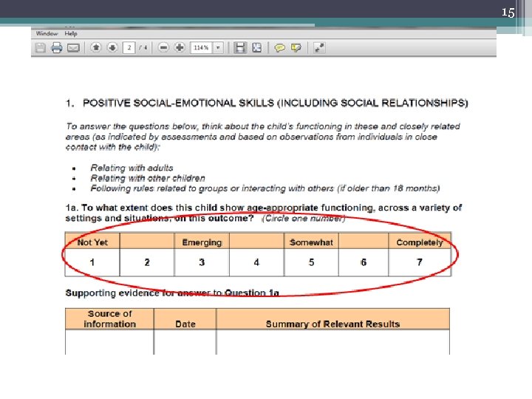Click rating number 5 under Somewhat
The height and width of the screenshot is (399, 532).
(x=312, y=262)
